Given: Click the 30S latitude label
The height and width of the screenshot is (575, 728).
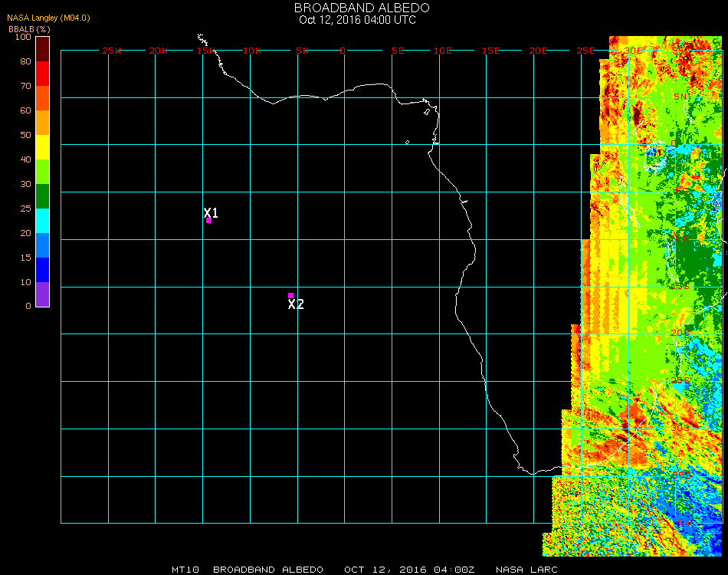Looking at the screenshot, I should point(680,428).
